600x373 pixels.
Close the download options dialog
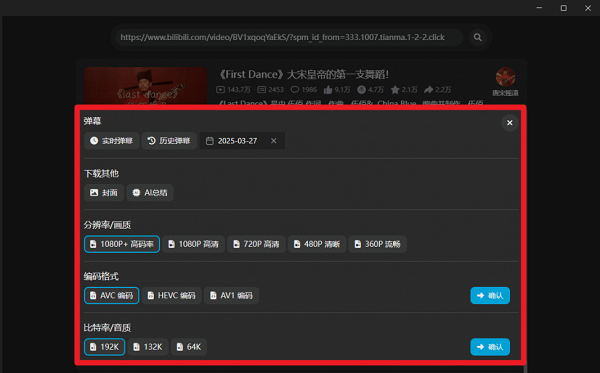[x=509, y=123]
